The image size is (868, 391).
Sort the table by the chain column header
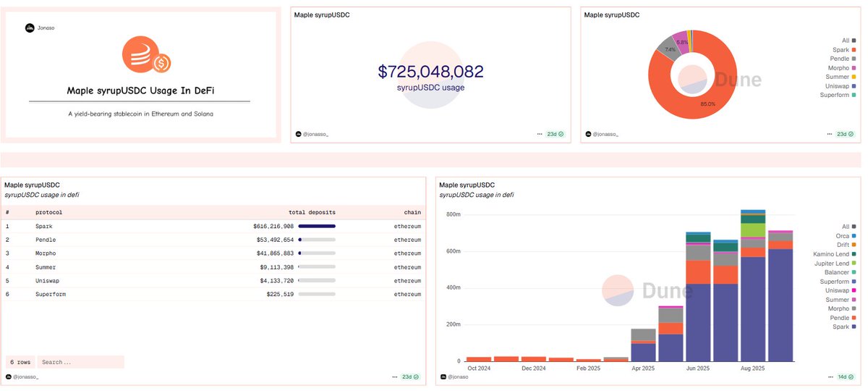pyautogui.click(x=412, y=212)
